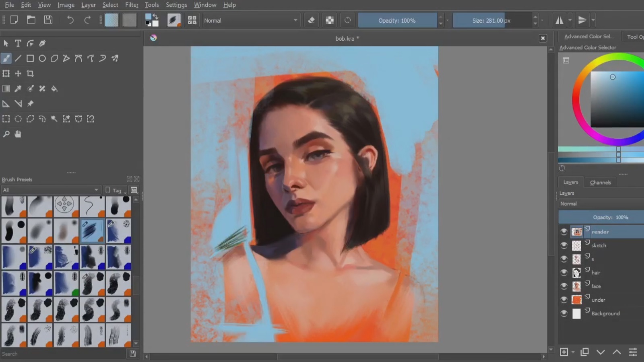Select the Text tool
The image size is (644, 362).
(18, 43)
